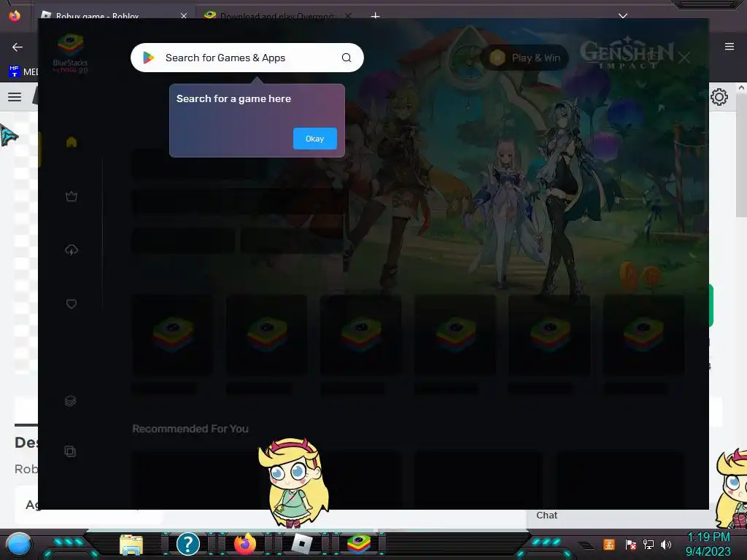Open Play & Win button
747x560 pixels.
click(x=525, y=58)
